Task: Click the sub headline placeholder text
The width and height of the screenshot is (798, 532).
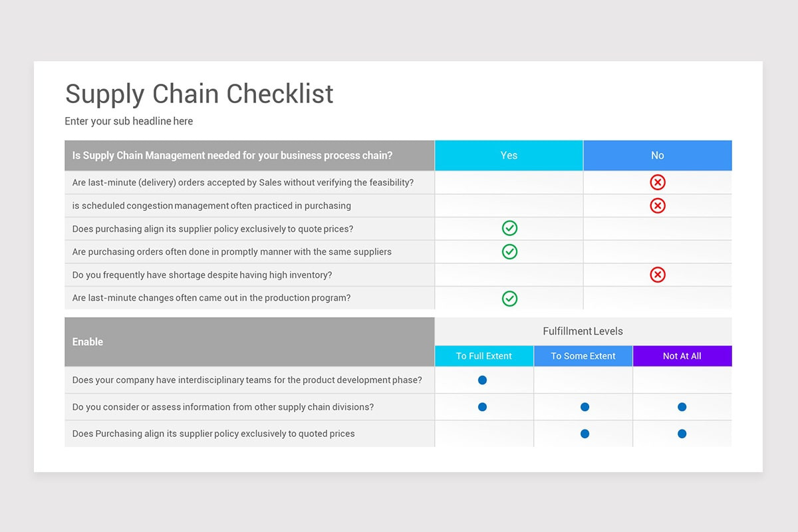Action: click(129, 121)
